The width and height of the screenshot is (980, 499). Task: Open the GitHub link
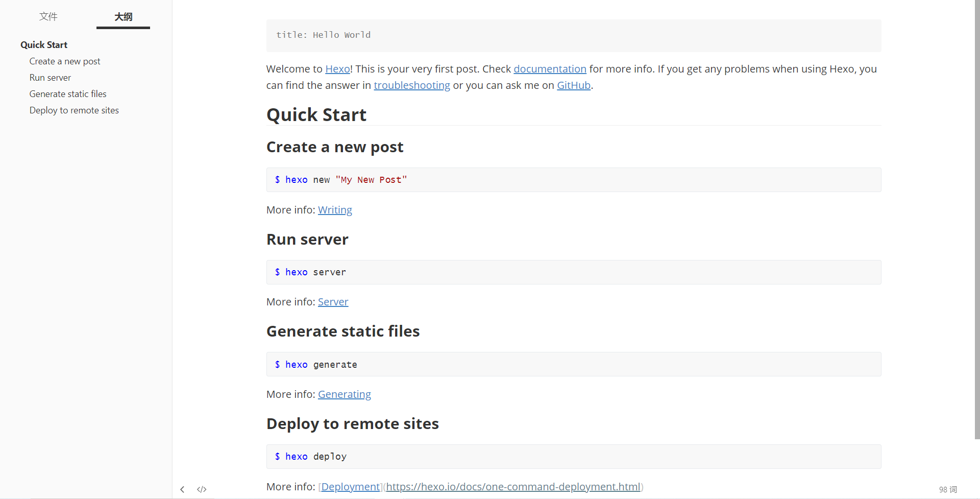coord(574,85)
